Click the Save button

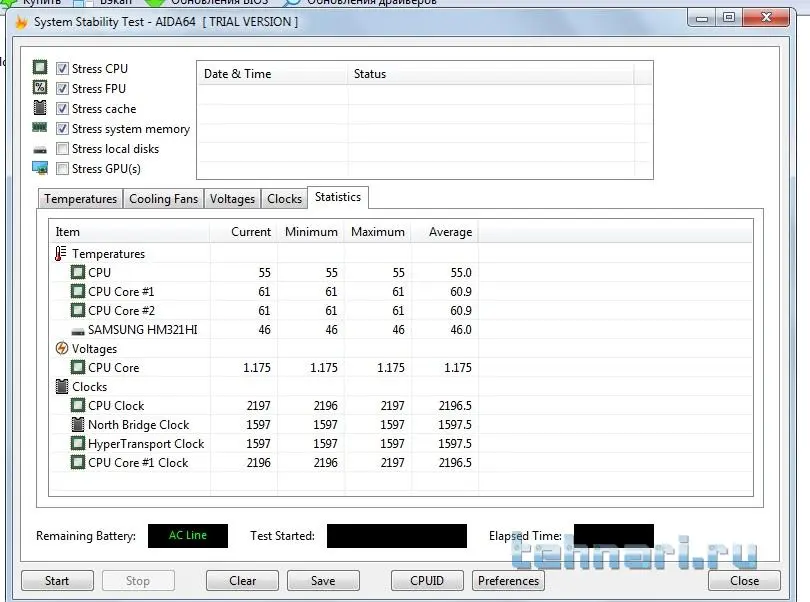tap(323, 581)
